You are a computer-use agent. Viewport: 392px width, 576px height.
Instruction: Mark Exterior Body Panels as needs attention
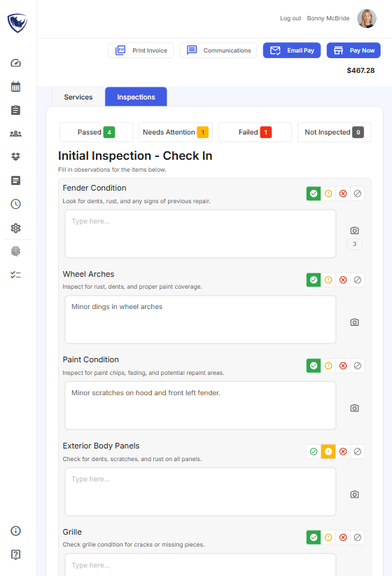click(x=328, y=451)
